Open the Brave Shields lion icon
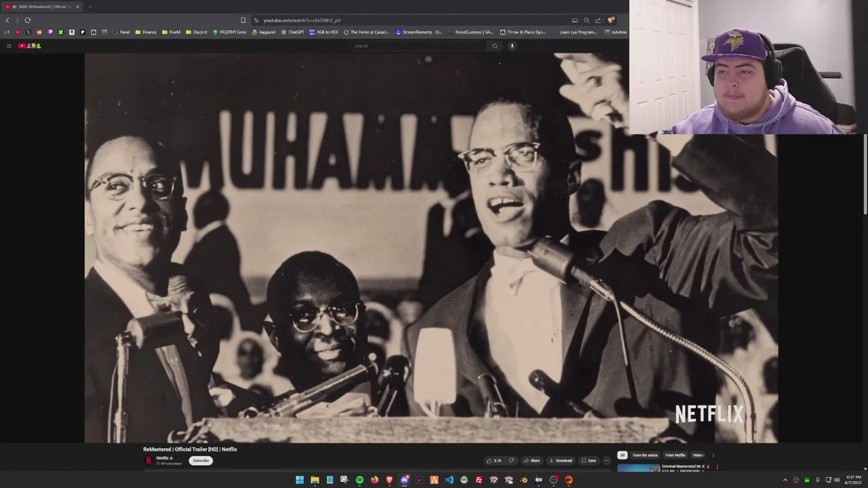 tap(610, 20)
